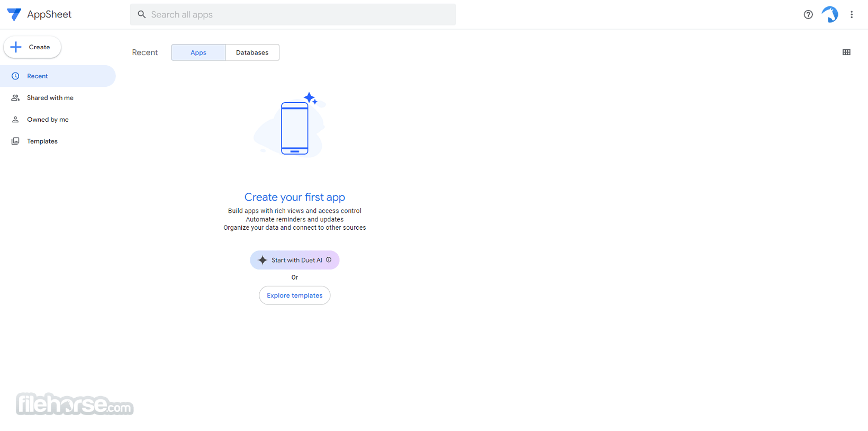This screenshot has height=431, width=868.
Task: Click the info icon beside Duet AI
Action: 329,260
